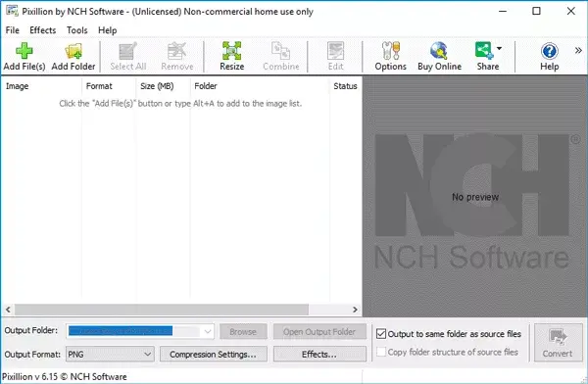Image resolution: width=588 pixels, height=384 pixels.
Task: Open the File menu
Action: pyautogui.click(x=13, y=30)
